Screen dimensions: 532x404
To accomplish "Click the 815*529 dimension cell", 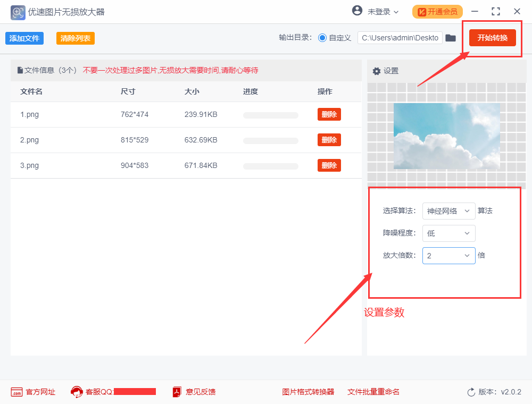I will point(135,140).
